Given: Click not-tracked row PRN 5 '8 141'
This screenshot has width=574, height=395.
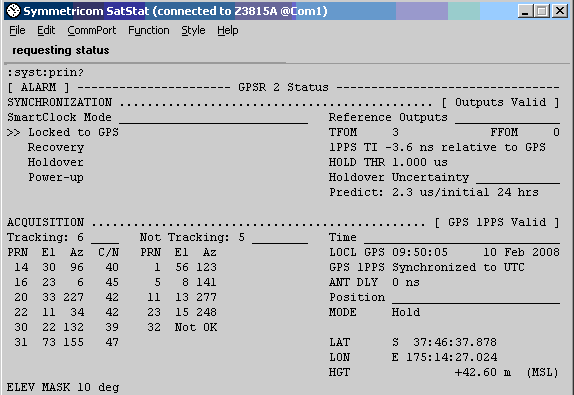Looking at the screenshot, I should point(185,282).
